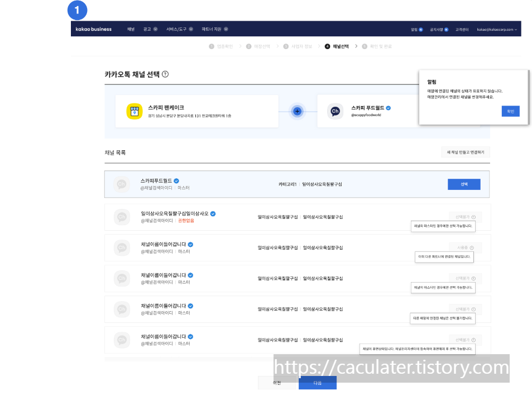Click the 매장에 연결된 채널의 상태가 message
Viewport: 532px width, 405px height.
point(465,91)
